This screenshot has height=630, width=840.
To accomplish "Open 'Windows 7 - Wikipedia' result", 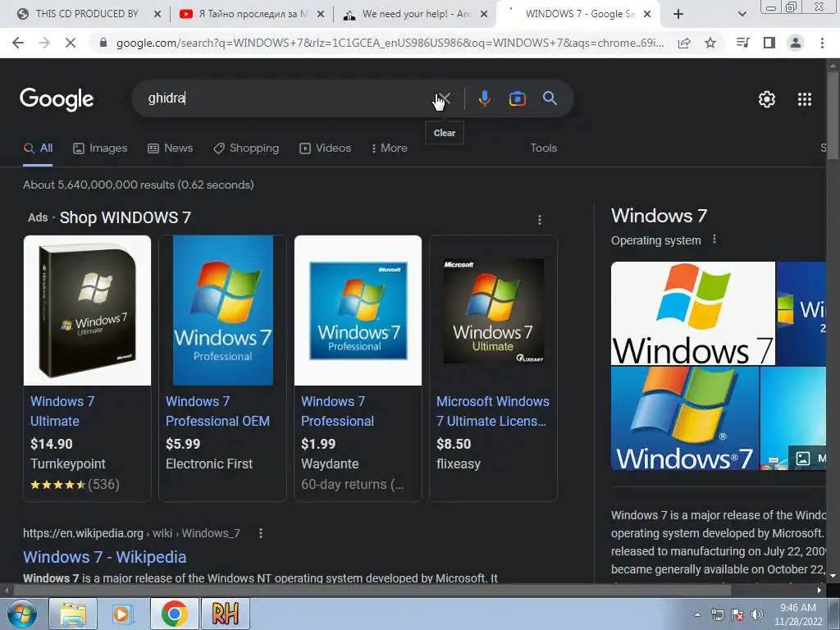I will pos(104,557).
